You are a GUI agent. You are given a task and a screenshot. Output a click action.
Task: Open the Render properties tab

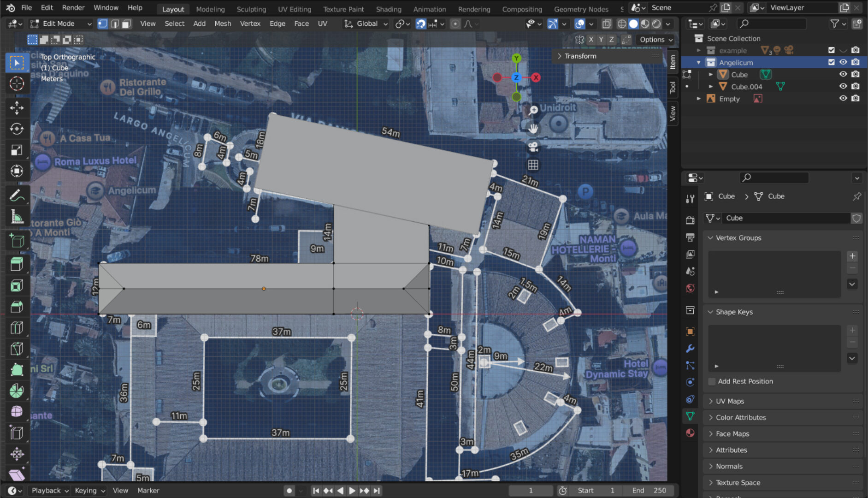[690, 220]
